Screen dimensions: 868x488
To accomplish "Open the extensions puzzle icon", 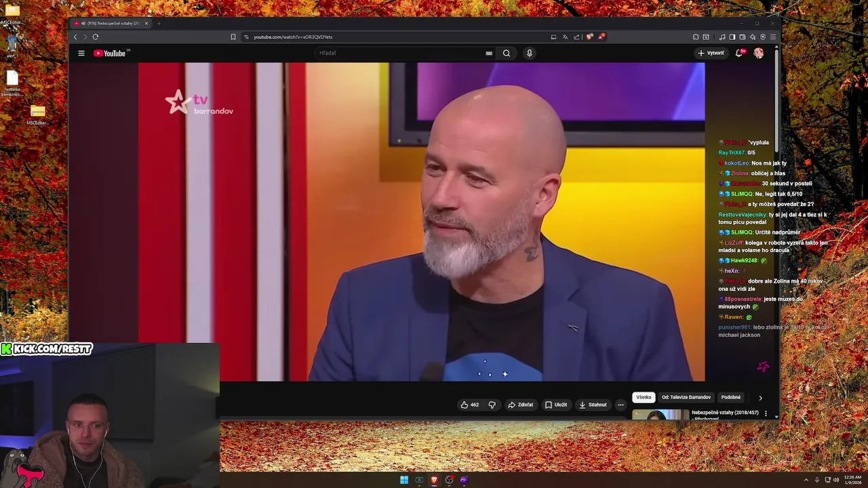I will 696,37.
